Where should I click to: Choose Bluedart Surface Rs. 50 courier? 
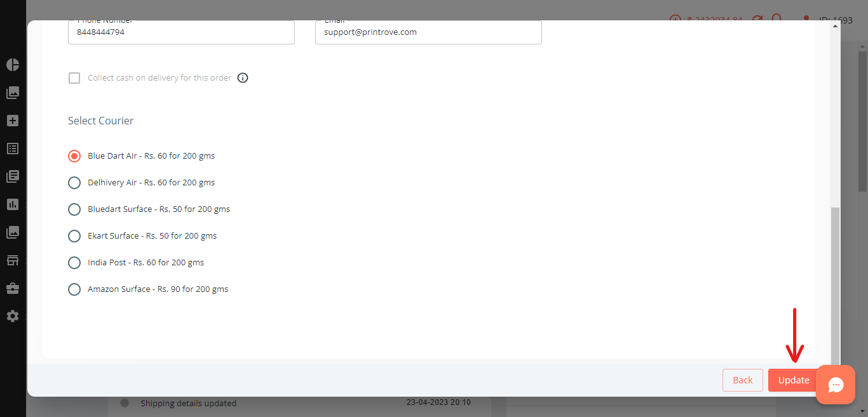pos(74,209)
